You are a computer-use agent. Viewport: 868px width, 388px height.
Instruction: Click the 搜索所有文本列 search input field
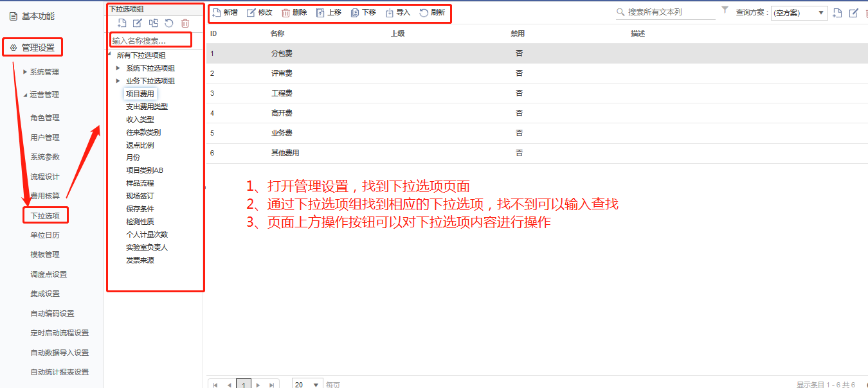[665, 11]
